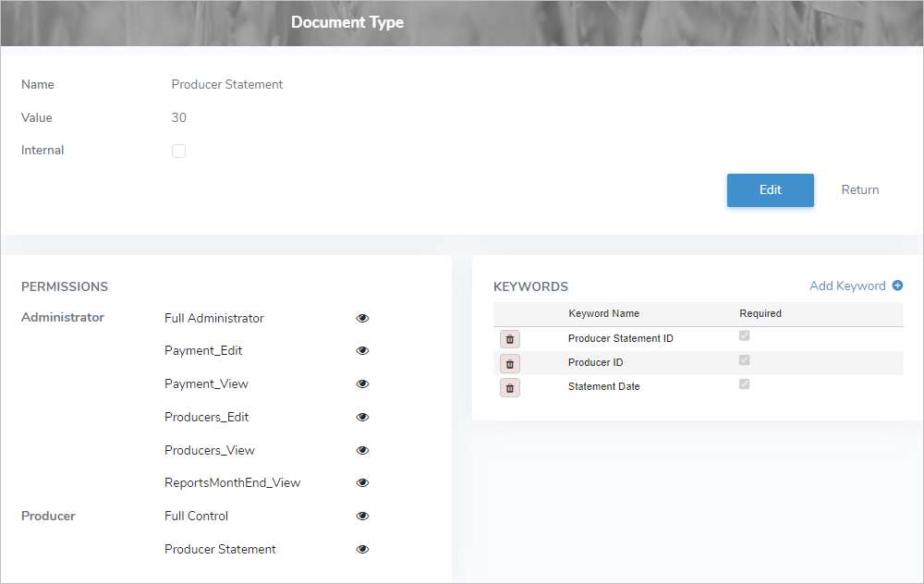The width and height of the screenshot is (924, 584).
Task: View Producers_View permission details
Action: (362, 449)
